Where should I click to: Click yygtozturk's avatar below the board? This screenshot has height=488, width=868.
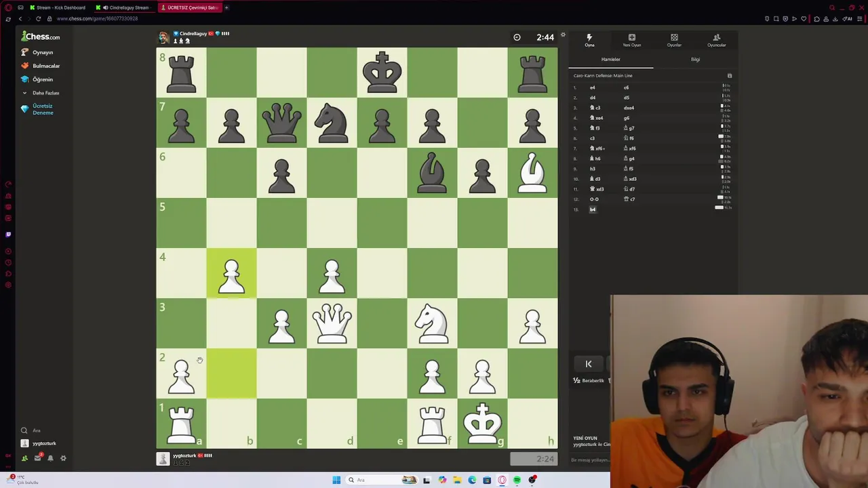pos(163,459)
